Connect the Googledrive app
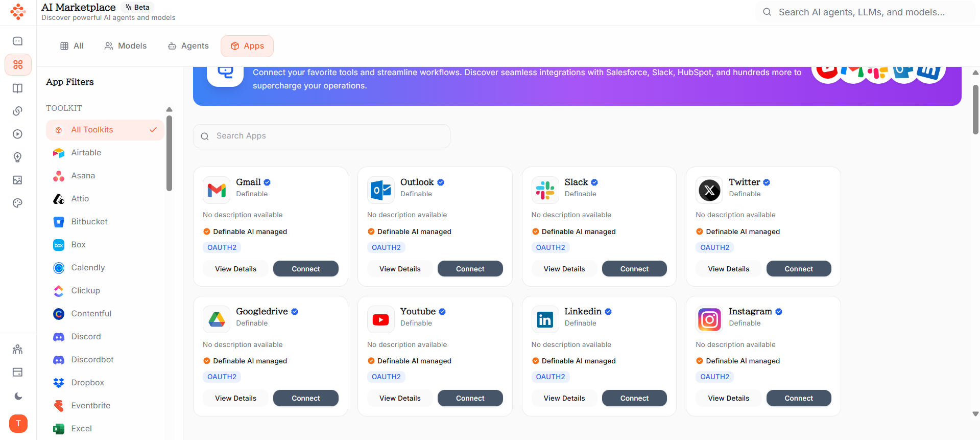 point(306,398)
